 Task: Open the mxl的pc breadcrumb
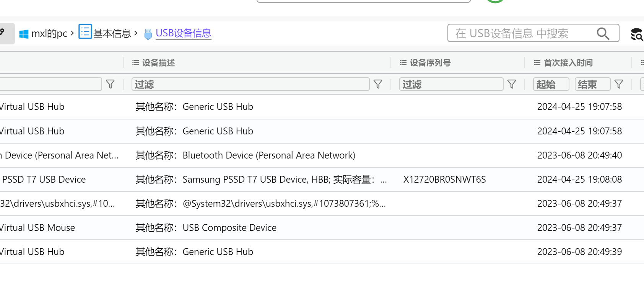[x=49, y=34]
